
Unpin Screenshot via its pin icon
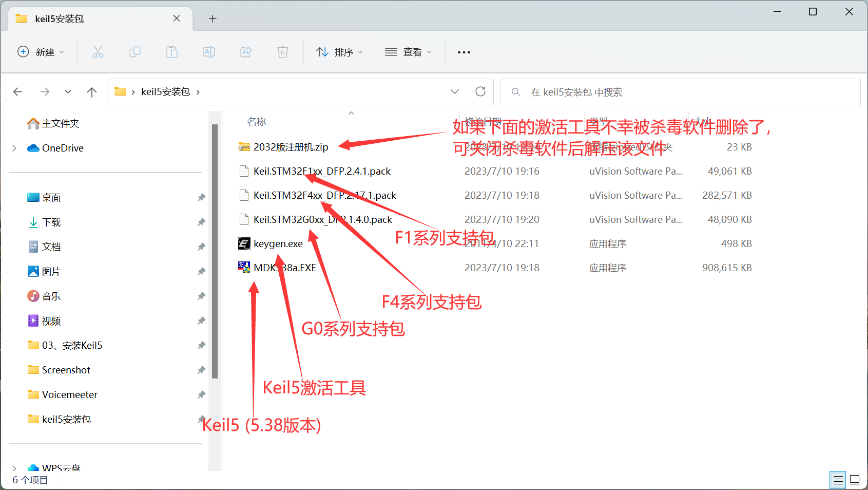[x=202, y=370]
